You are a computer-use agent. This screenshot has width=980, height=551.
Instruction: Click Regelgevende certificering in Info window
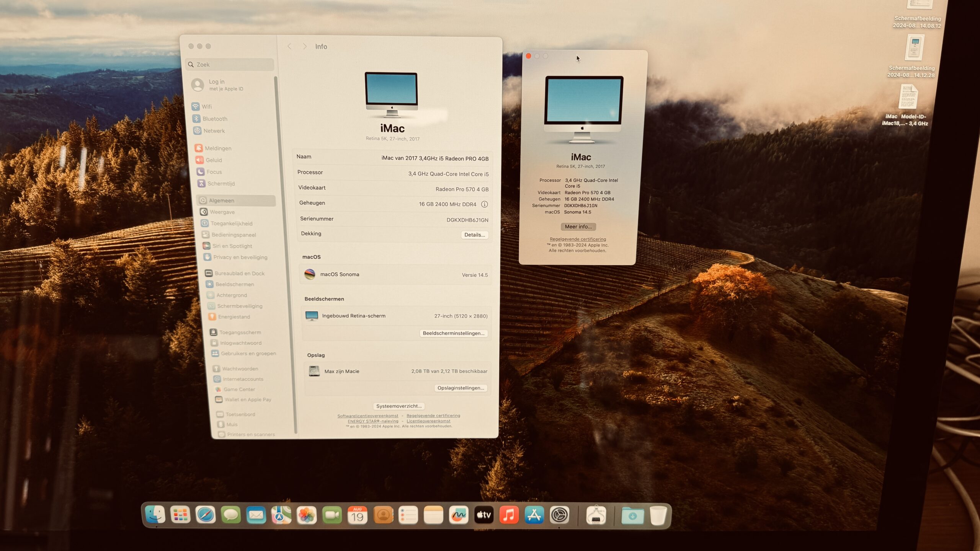[x=433, y=416]
